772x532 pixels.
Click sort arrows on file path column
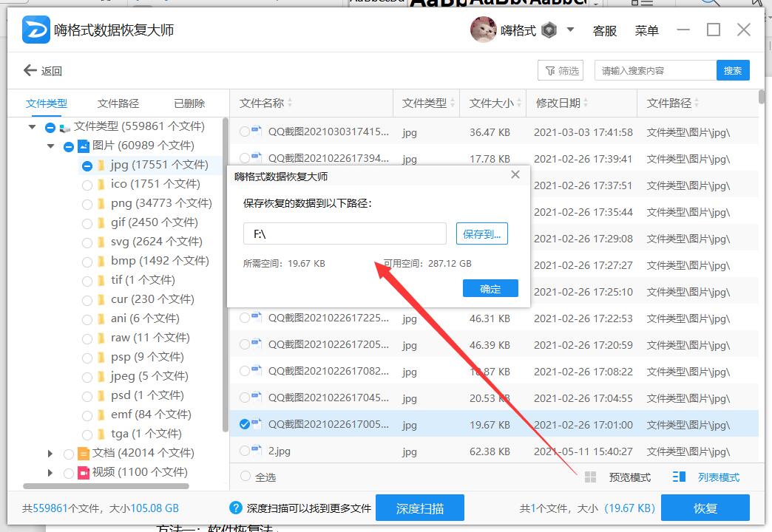point(697,103)
